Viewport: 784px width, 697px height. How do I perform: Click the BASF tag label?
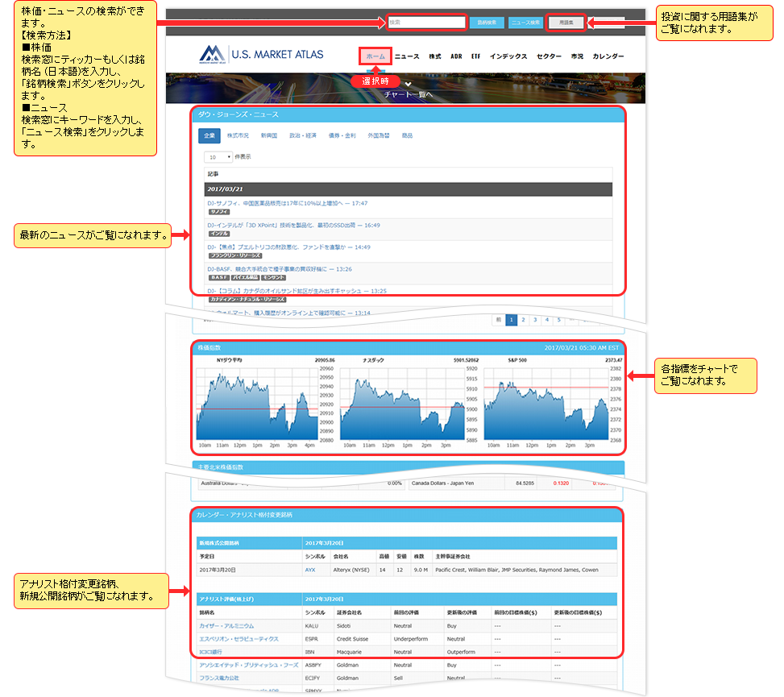(219, 277)
